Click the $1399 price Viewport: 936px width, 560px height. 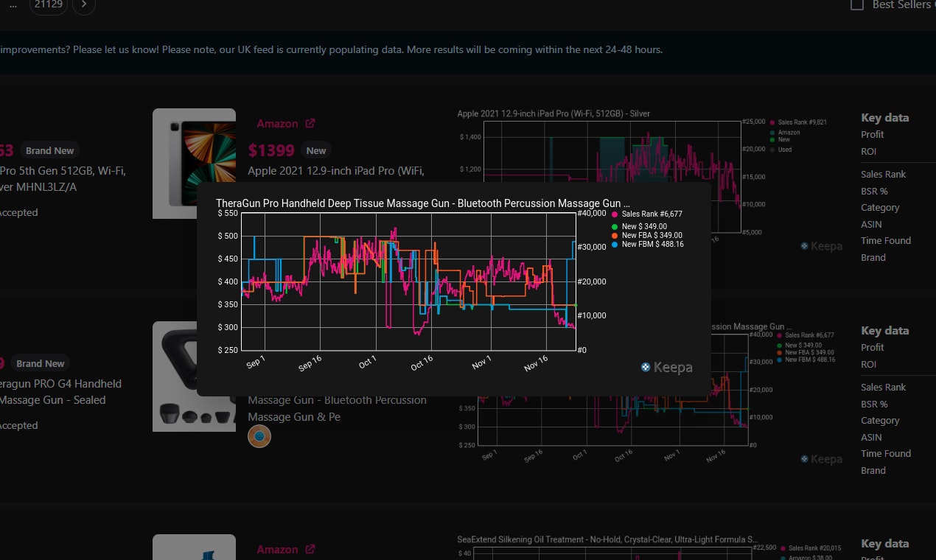click(271, 150)
